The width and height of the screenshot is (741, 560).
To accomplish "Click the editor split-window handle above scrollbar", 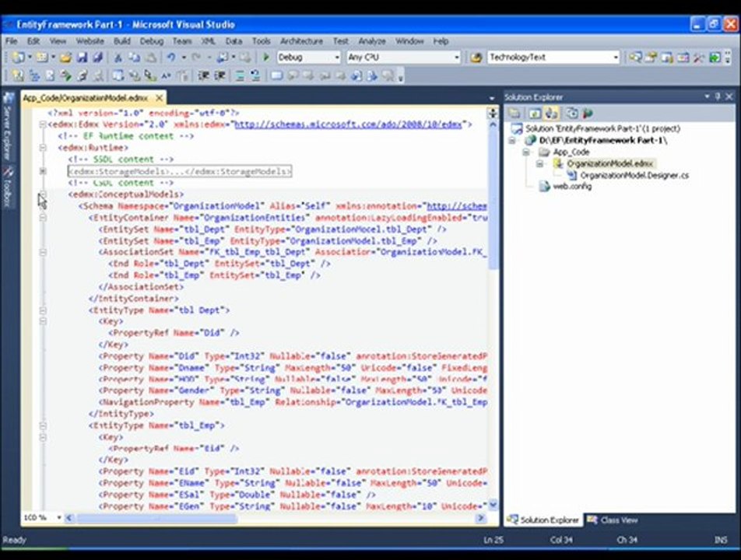I will [493, 114].
